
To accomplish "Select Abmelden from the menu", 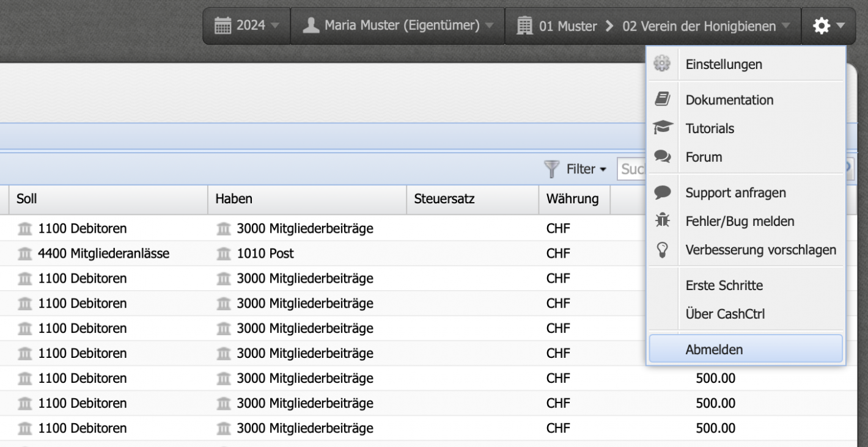I will (x=714, y=350).
